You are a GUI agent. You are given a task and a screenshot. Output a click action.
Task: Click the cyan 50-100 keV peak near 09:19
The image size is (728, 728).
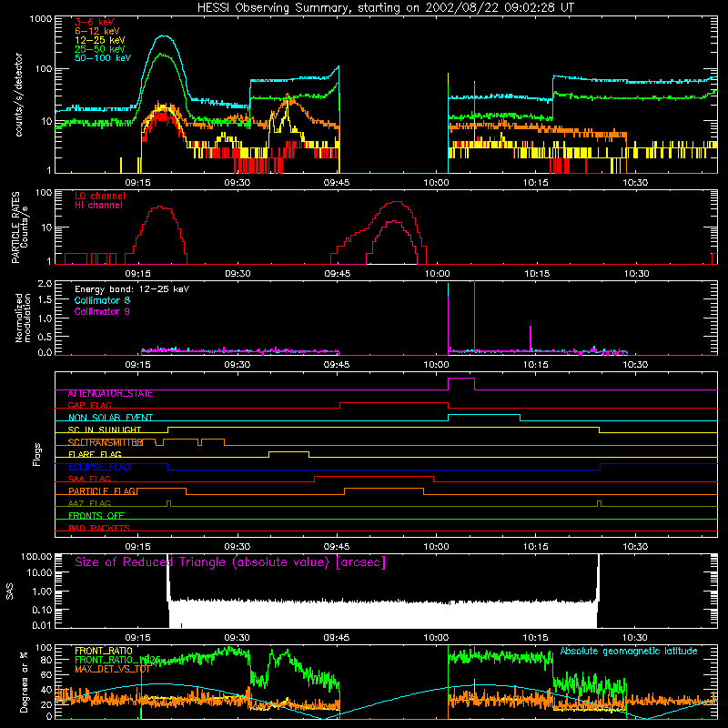[163, 36]
